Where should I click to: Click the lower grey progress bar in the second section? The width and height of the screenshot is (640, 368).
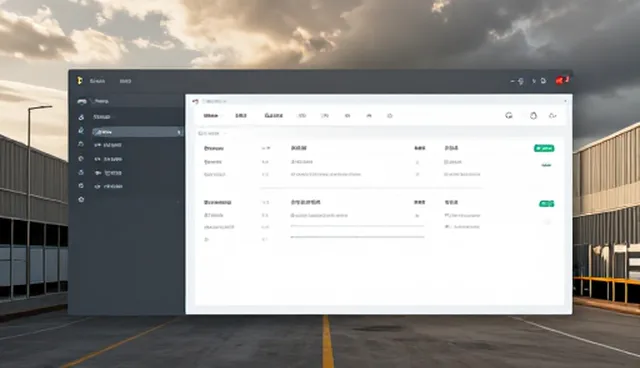click(357, 237)
